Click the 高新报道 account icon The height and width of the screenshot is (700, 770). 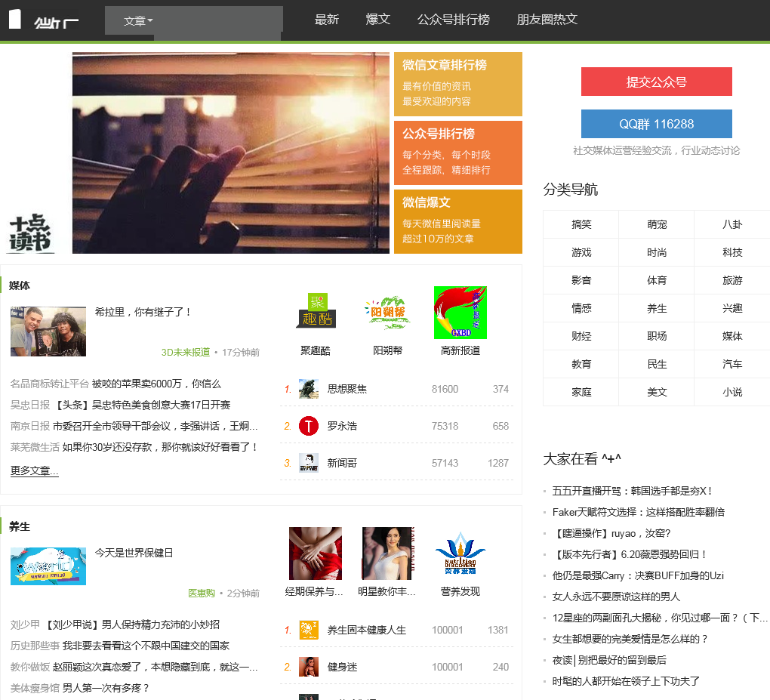click(x=460, y=313)
